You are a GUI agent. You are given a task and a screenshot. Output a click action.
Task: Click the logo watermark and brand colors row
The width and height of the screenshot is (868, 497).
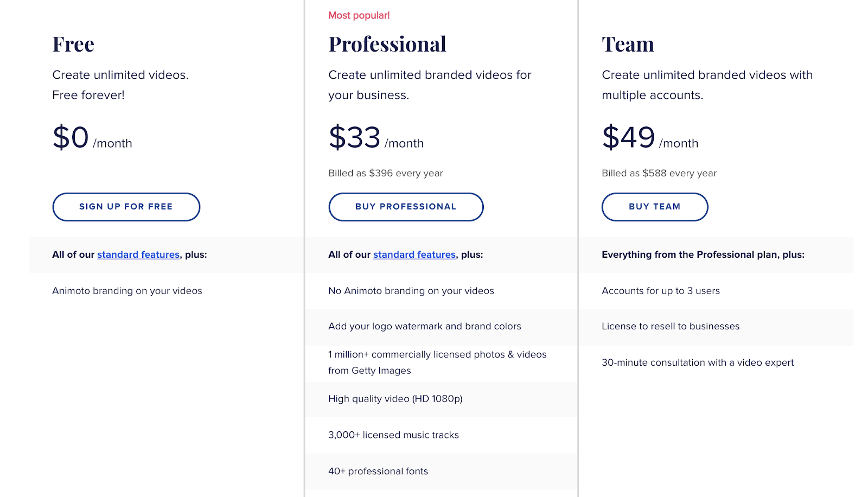(x=425, y=326)
